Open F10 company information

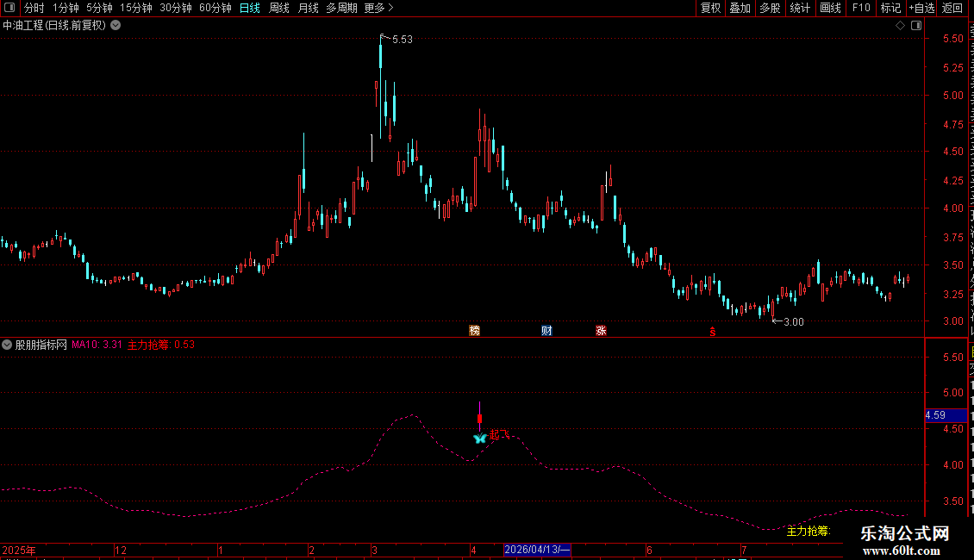coord(861,8)
